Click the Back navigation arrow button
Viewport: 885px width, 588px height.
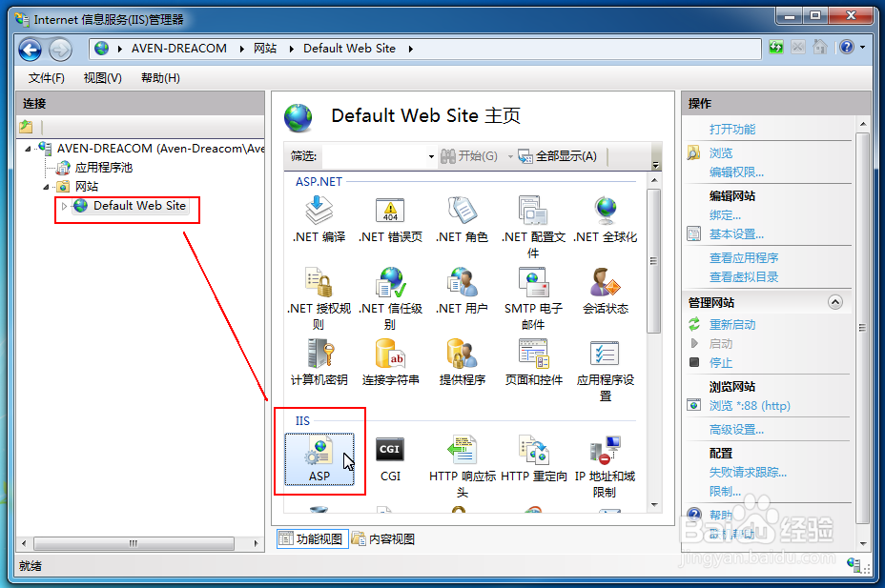(31, 50)
